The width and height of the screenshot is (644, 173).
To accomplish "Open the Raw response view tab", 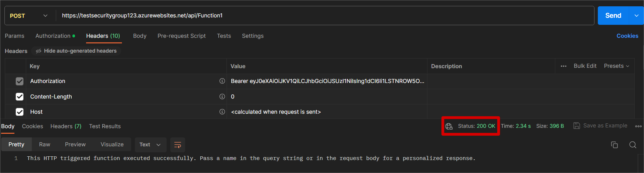I will 45,145.
